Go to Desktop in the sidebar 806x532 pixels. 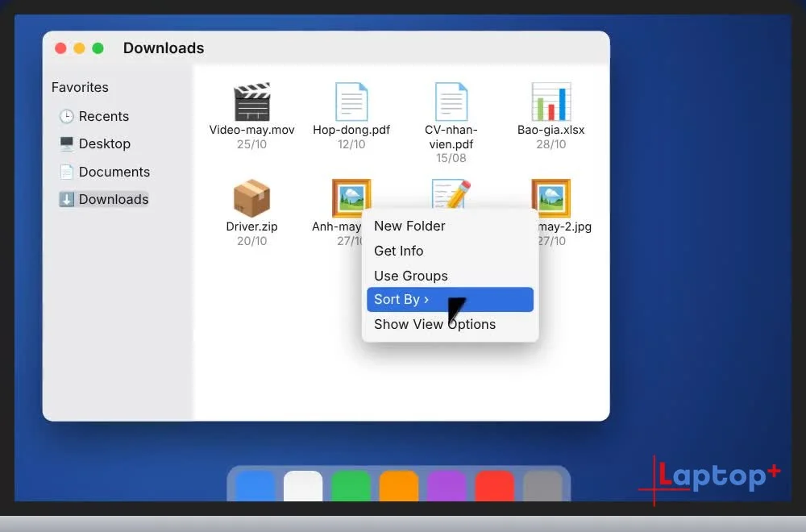[95, 144]
